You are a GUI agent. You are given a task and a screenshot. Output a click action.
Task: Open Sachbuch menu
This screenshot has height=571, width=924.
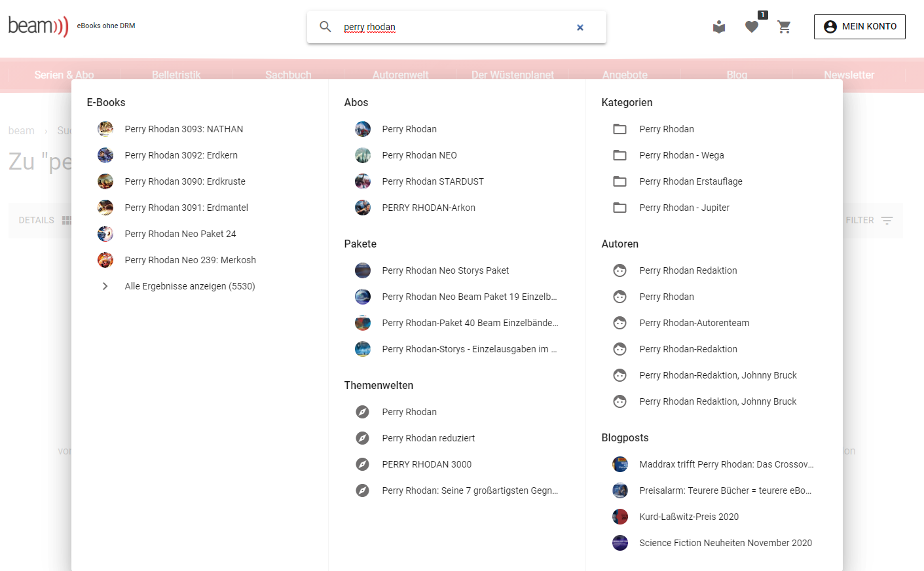pos(288,75)
